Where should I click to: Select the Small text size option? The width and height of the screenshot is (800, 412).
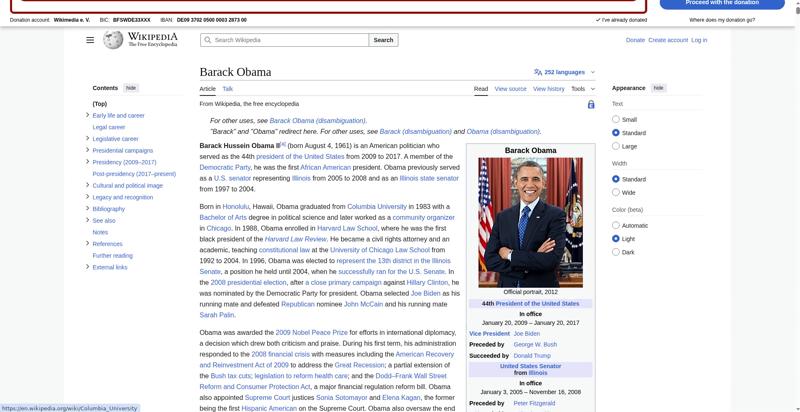click(616, 119)
